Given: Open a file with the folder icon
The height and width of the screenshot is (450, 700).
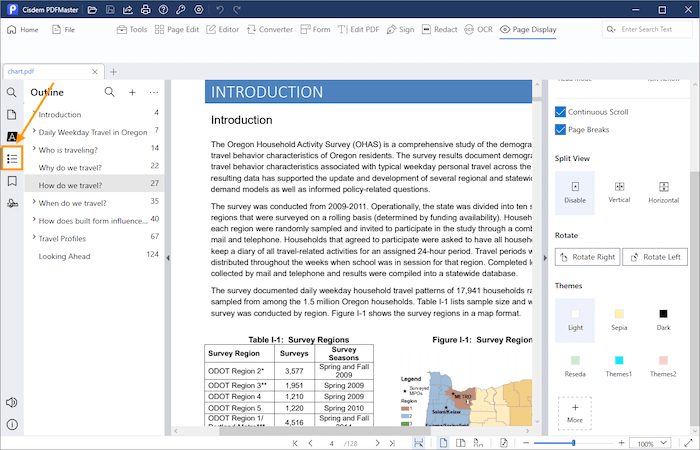Looking at the screenshot, I should coord(92,9).
